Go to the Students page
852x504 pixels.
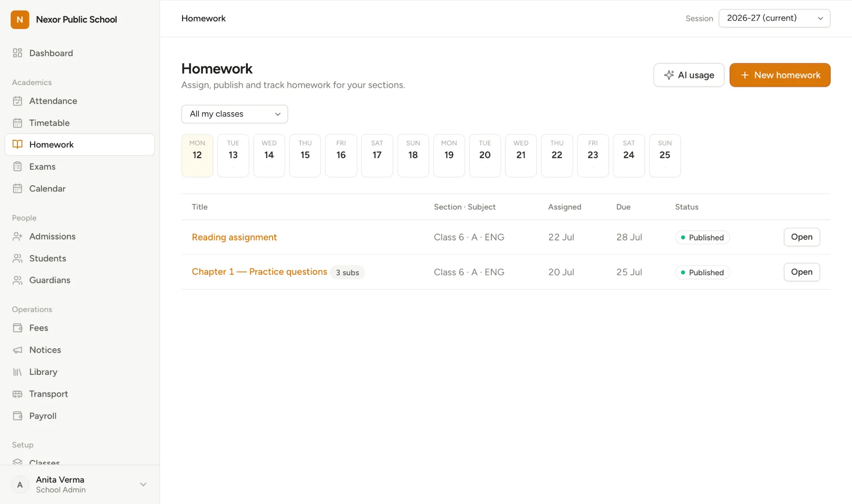[x=80, y=258]
